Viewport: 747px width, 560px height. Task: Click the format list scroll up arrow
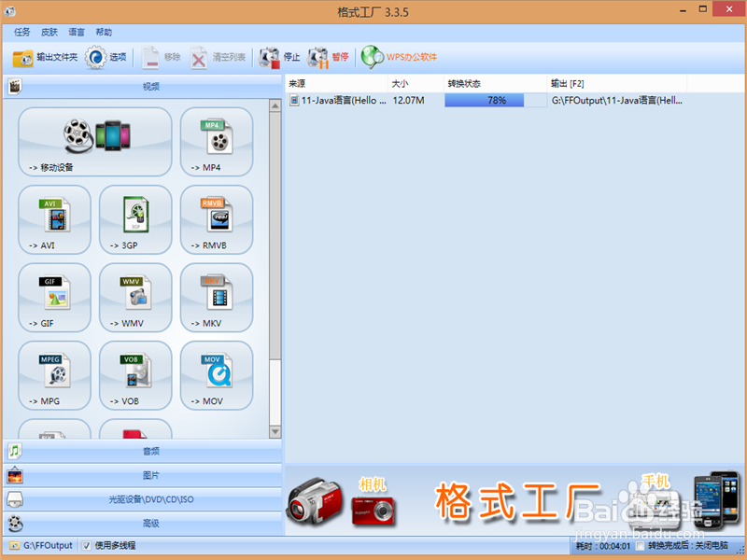tap(275, 105)
